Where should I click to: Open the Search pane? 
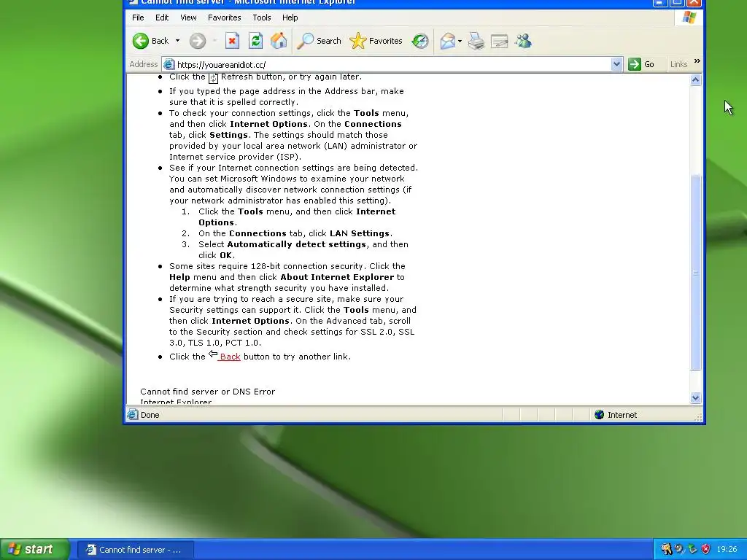click(x=319, y=41)
